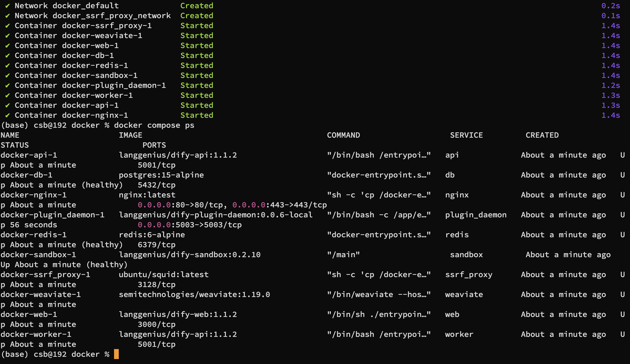Click the 'ubuntu/squid:latest' image name
Screen dimensions: 630x364
(x=164, y=275)
